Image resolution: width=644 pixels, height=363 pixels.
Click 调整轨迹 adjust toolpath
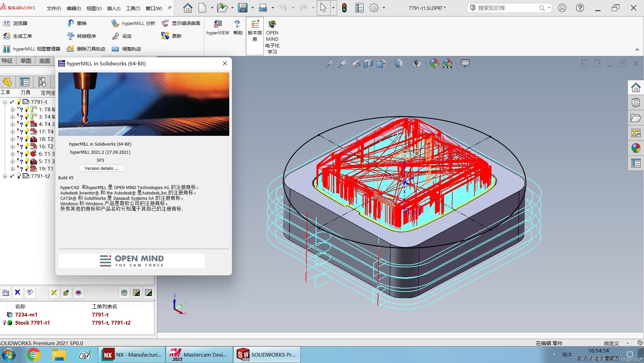127,49
